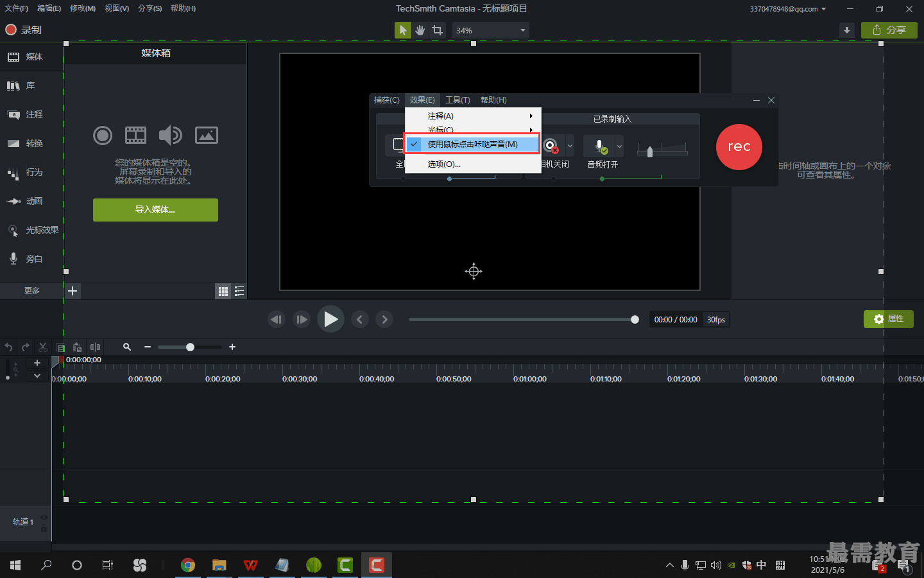Open the 文件(F) menu
The image size is (924, 578).
17,8
